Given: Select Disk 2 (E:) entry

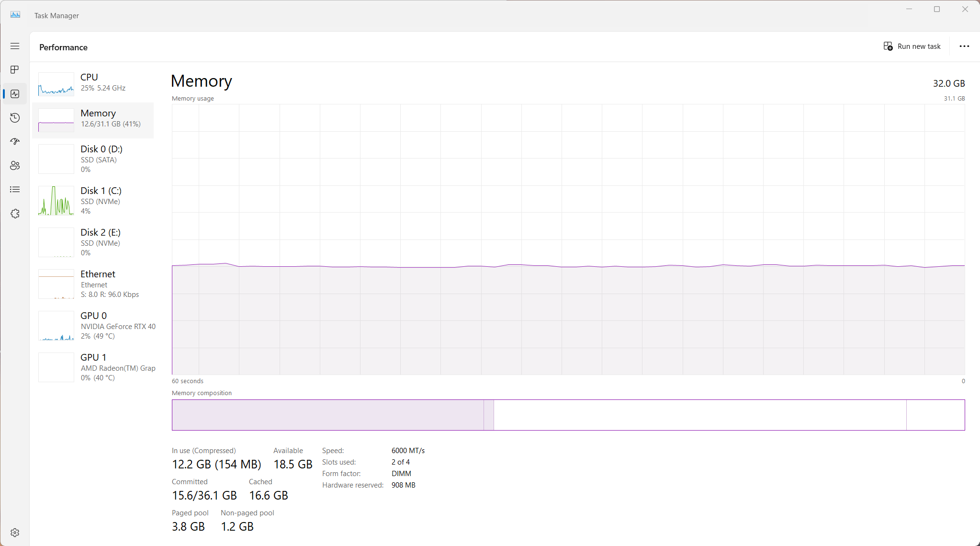Looking at the screenshot, I should (93, 242).
